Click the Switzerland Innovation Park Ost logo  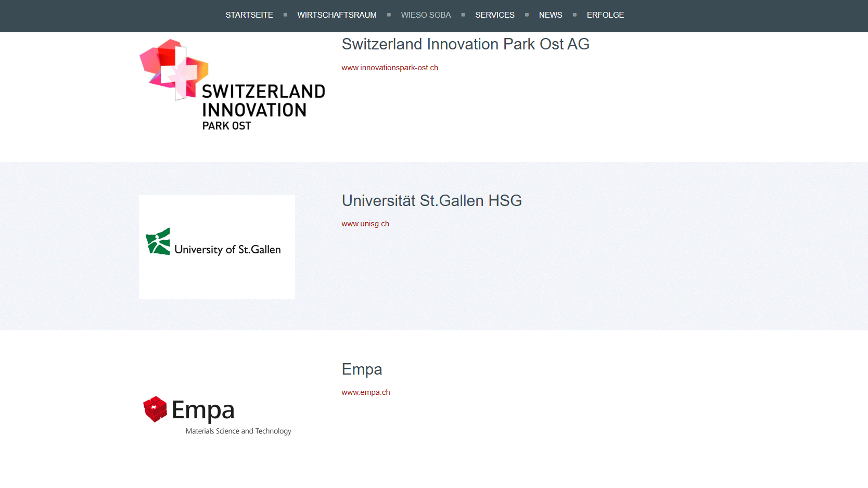click(x=232, y=85)
